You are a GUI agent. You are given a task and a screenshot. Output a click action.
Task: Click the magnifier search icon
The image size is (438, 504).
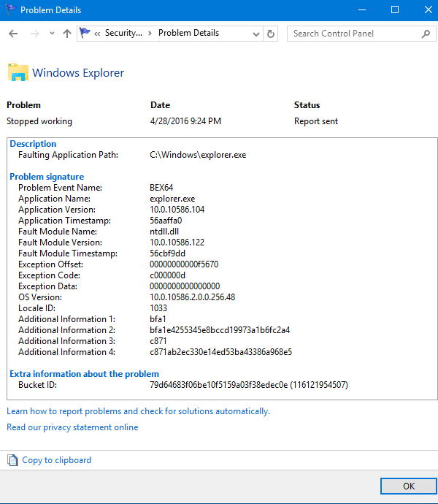(426, 34)
